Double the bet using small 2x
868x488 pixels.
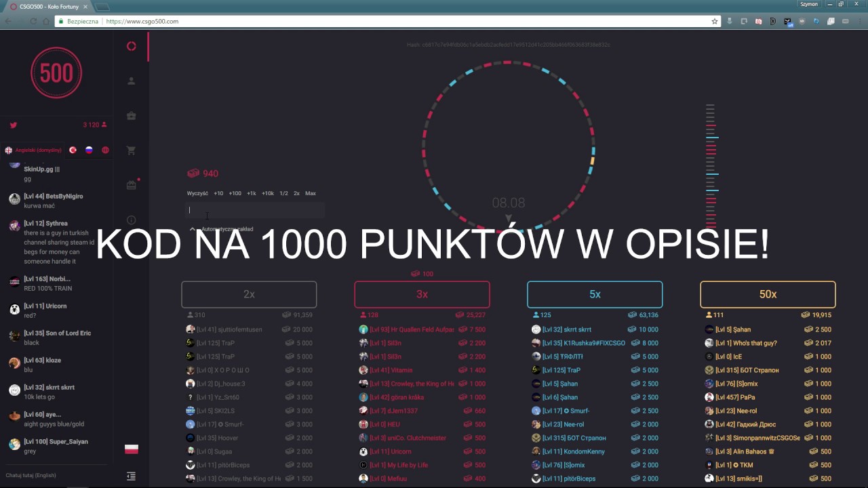point(296,193)
